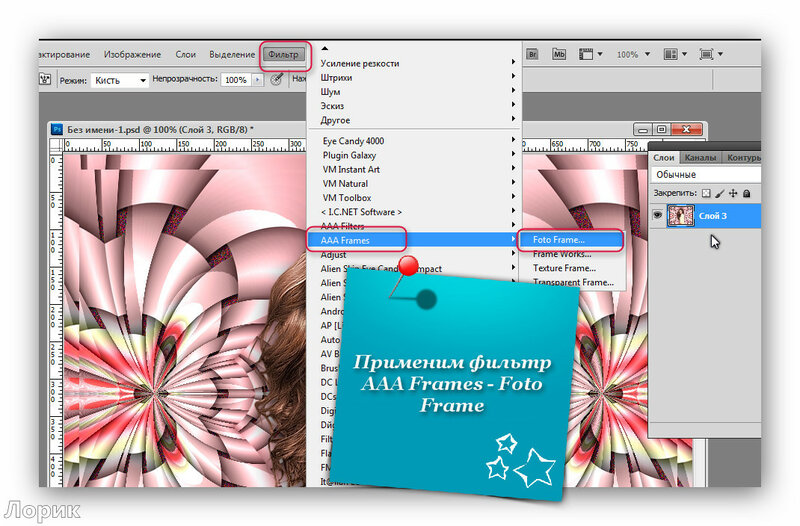Expand the view extras dropdown arrow
This screenshot has height=526, width=800.
[x=600, y=54]
